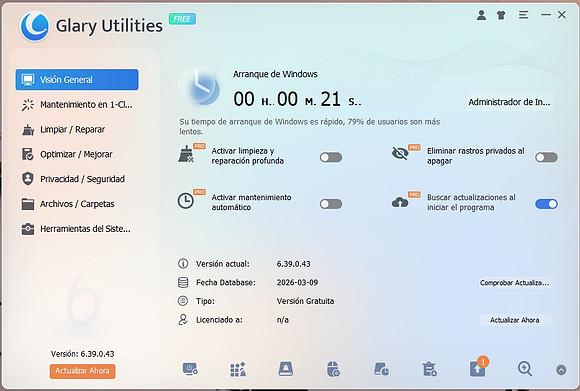Image resolution: width=580 pixels, height=391 pixels.
Task: Open the uninstall manager trash icon
Action: [x=429, y=369]
